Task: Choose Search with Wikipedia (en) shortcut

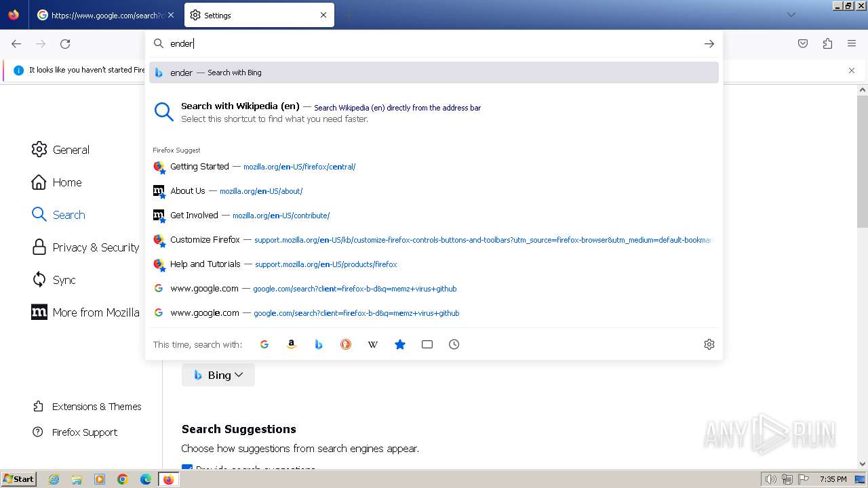Action: [x=434, y=112]
